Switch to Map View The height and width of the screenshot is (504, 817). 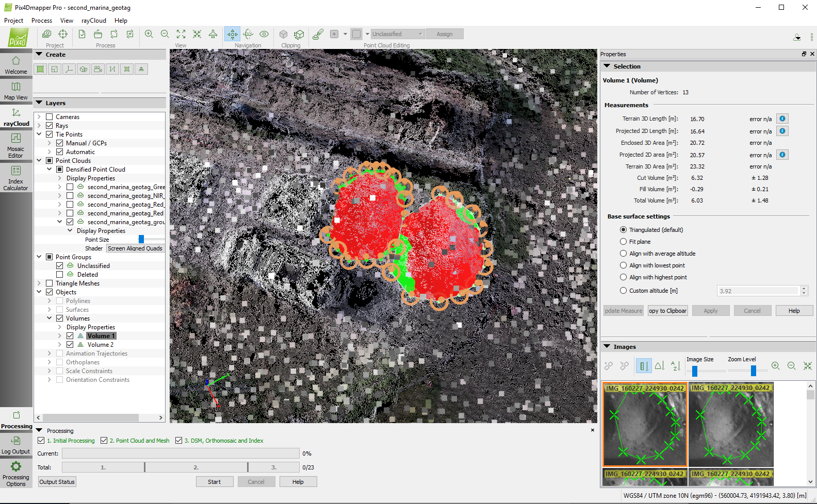[x=16, y=91]
